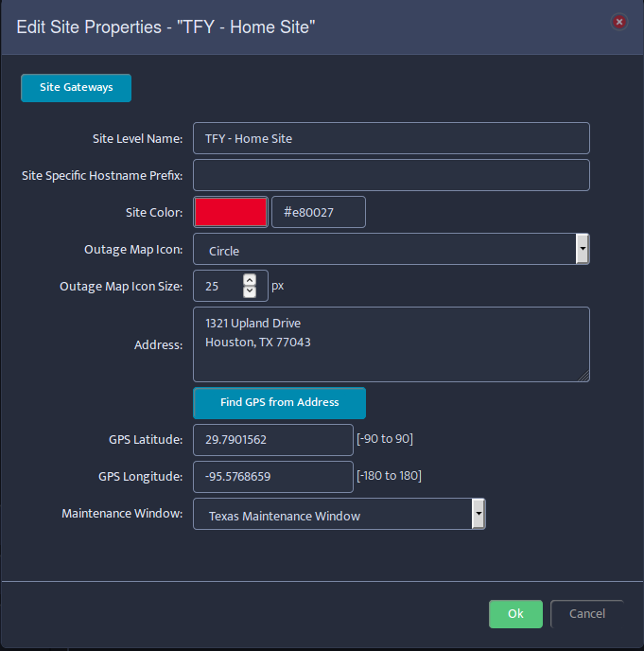Screen dimensions: 644x651
Task: Click the #e80027 hex color field
Action: tap(319, 212)
